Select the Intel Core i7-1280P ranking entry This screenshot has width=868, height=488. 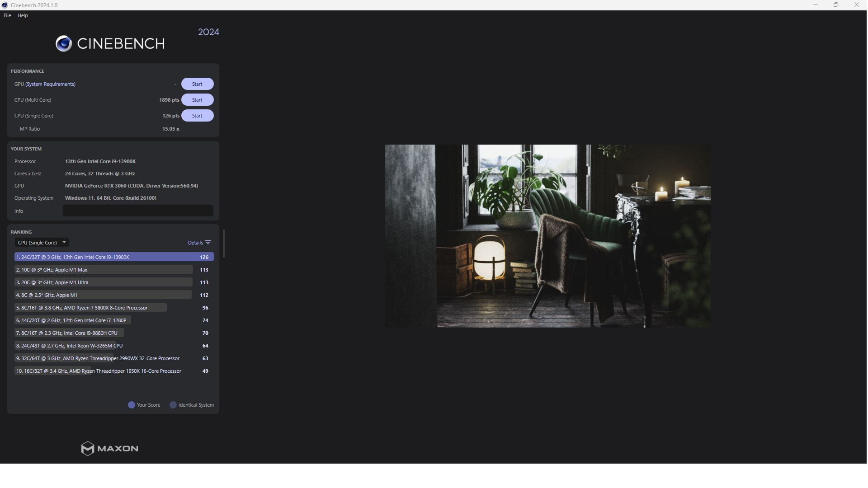point(114,320)
